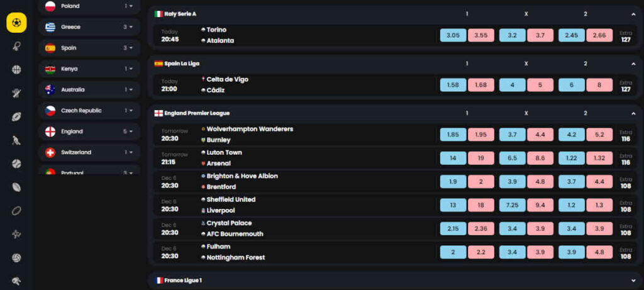Open the Ice hockey player icon
Screen dimensions: 644x290
pos(16,140)
